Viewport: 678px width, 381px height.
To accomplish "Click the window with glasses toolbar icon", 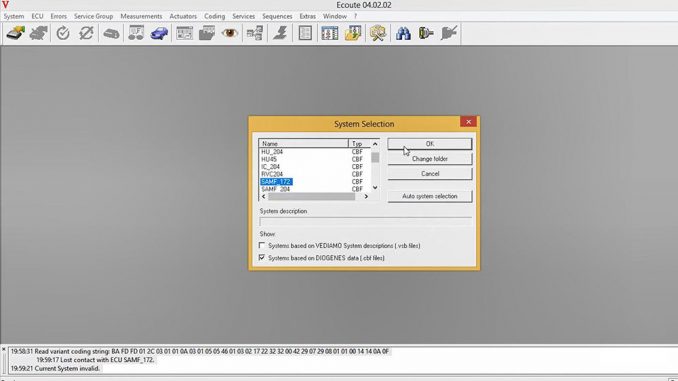I will pos(136,33).
